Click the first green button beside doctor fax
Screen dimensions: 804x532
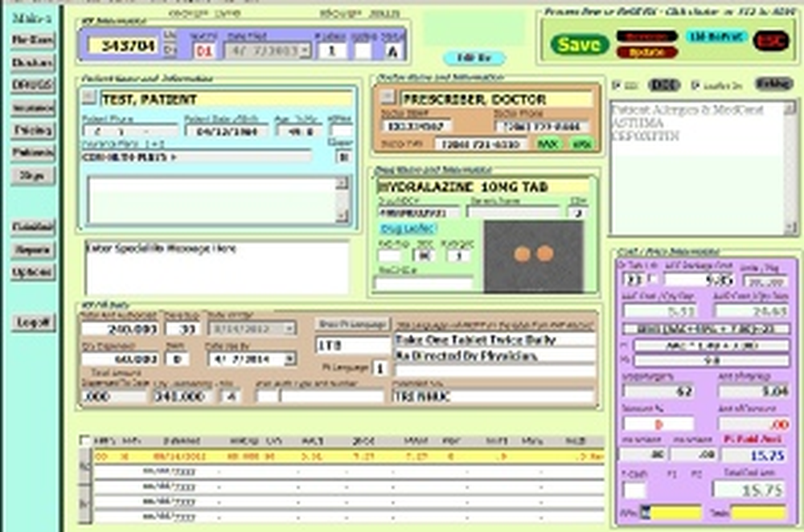coord(547,144)
